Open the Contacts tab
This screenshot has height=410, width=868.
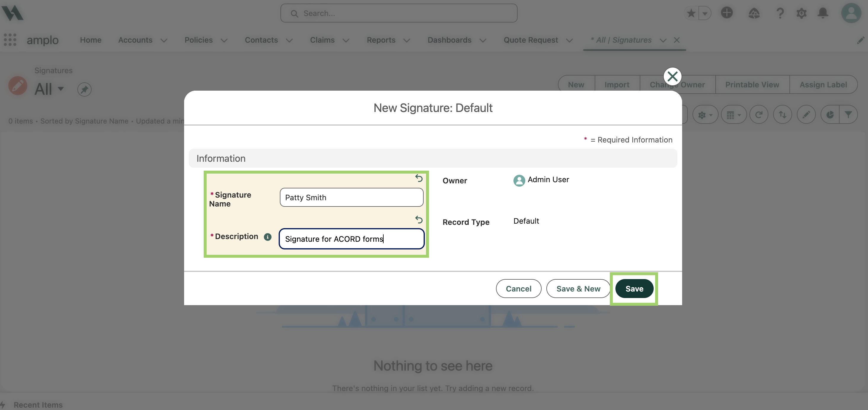click(x=261, y=40)
